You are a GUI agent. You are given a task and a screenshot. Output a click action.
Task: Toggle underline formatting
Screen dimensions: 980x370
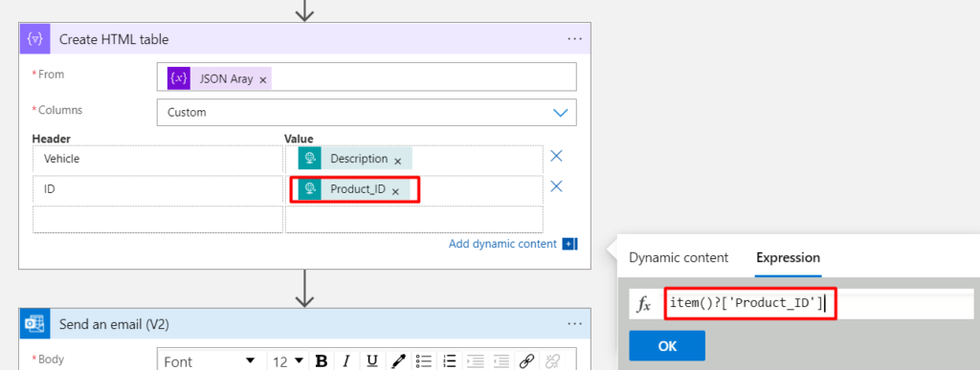372,361
